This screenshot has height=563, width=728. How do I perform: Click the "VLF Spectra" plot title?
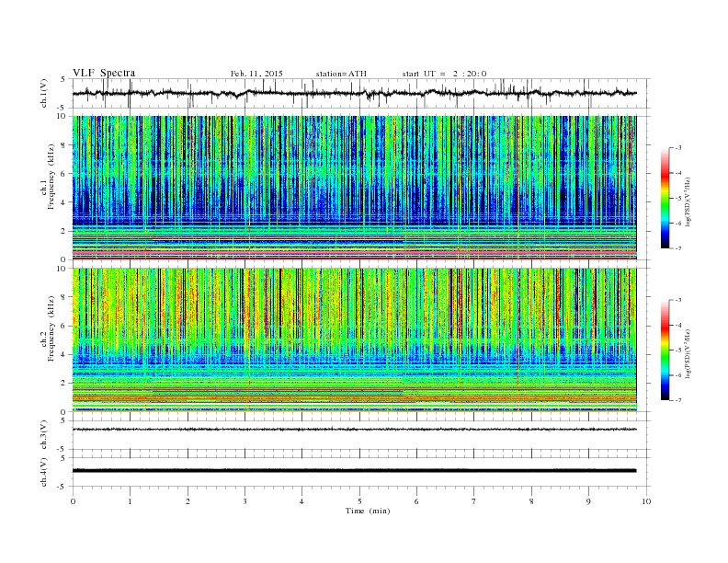pos(104,73)
